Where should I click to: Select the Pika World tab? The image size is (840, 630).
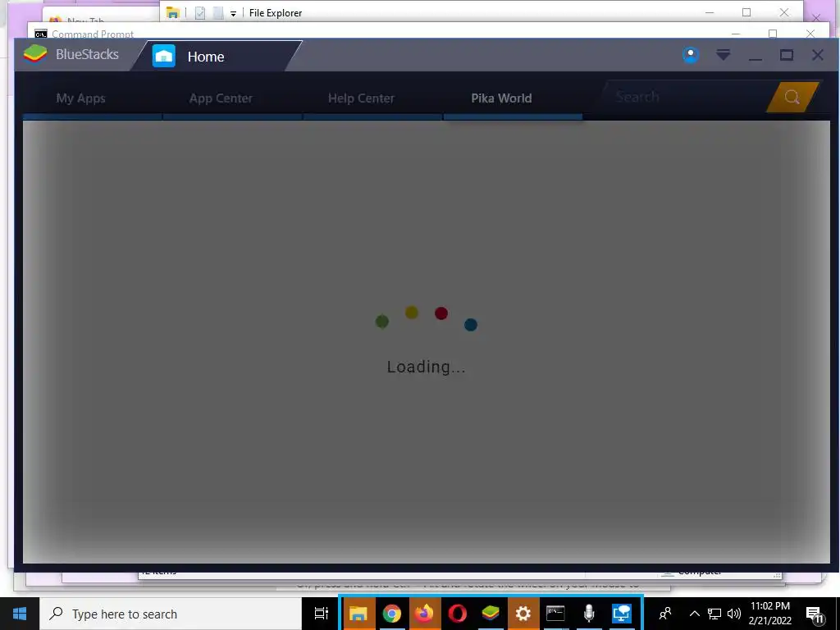click(501, 98)
